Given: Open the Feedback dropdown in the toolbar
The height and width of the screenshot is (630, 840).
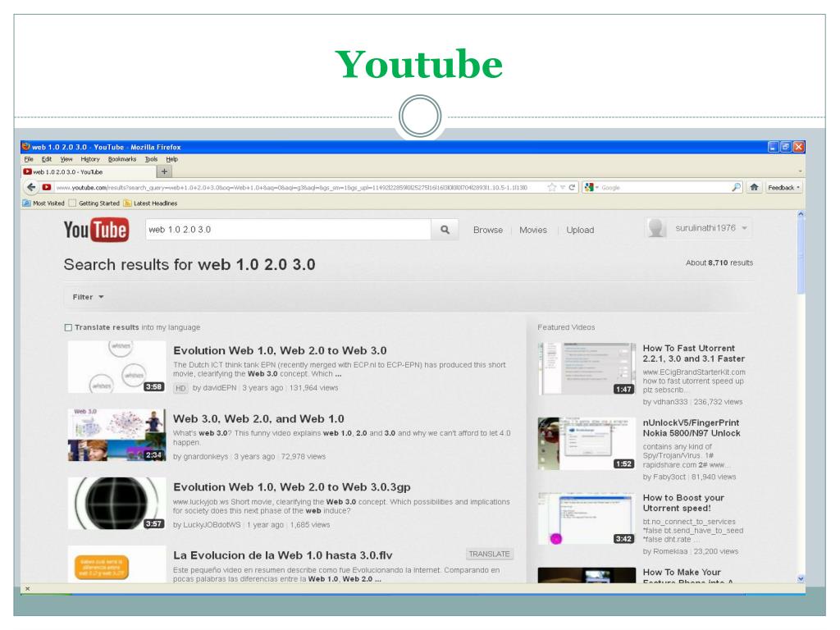Looking at the screenshot, I should point(783,187).
